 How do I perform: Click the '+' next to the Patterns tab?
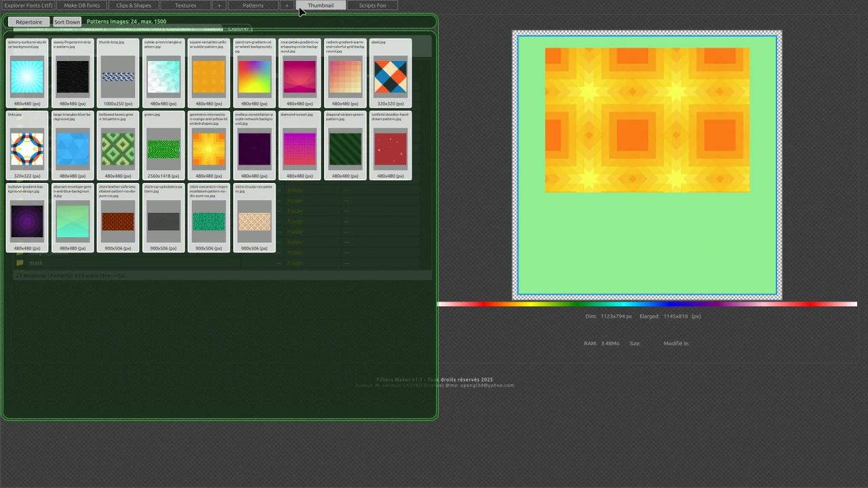click(x=286, y=5)
